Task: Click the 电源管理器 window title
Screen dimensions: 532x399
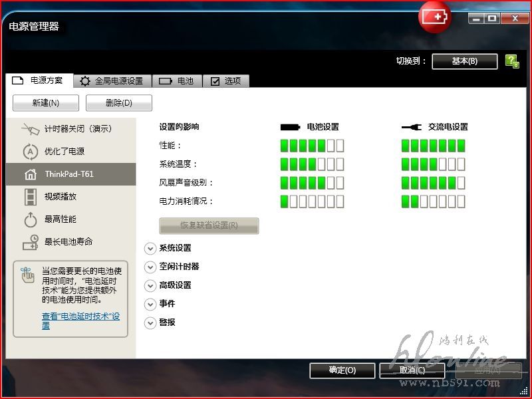Action: [x=34, y=27]
